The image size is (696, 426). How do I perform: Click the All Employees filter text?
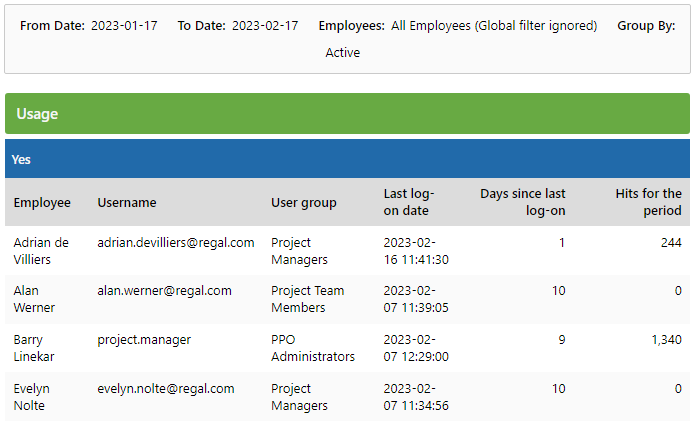pos(494,26)
